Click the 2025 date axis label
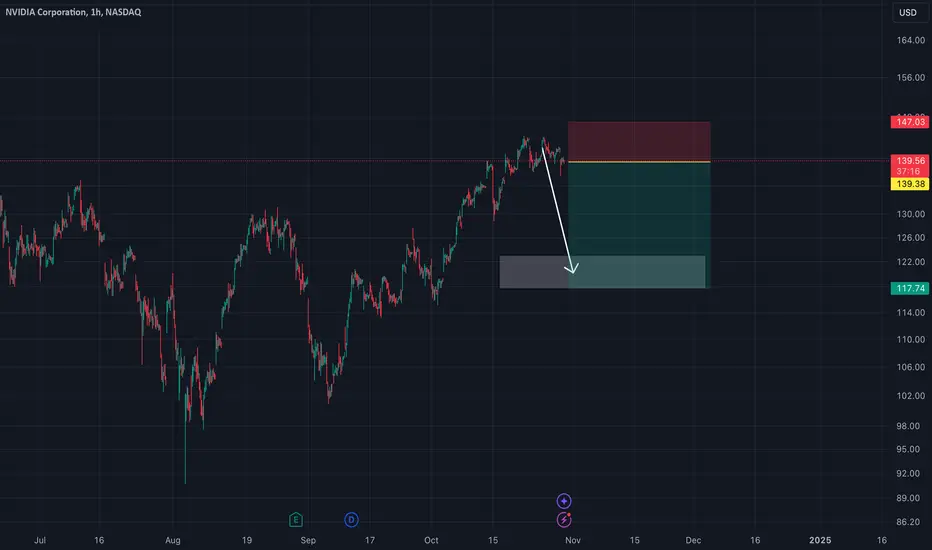Image resolution: width=932 pixels, height=550 pixels. [x=820, y=540]
